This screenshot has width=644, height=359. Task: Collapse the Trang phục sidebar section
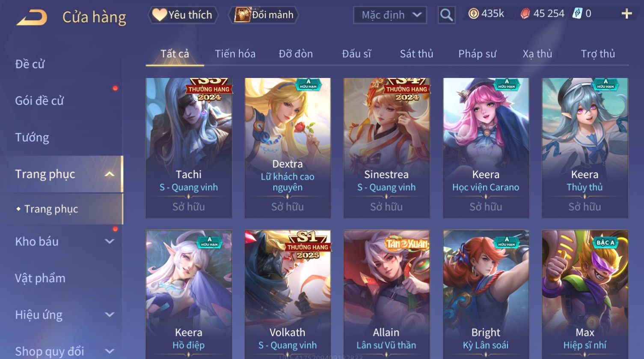coord(110,174)
